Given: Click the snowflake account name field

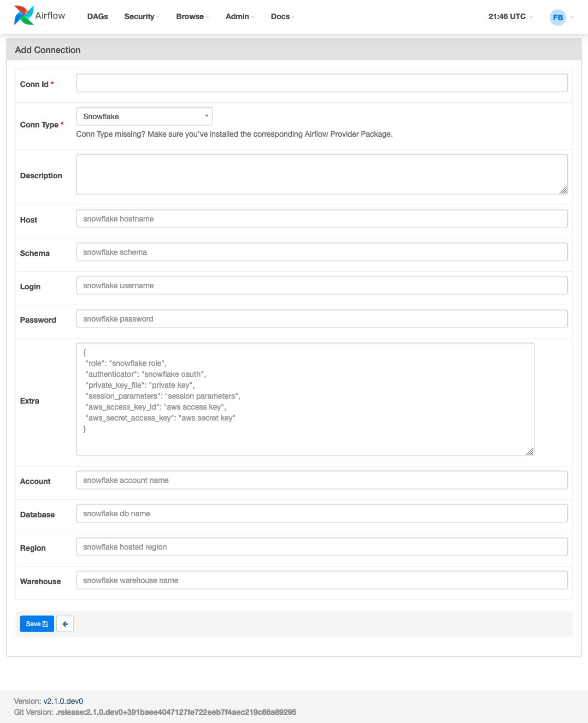Looking at the screenshot, I should pyautogui.click(x=322, y=480).
